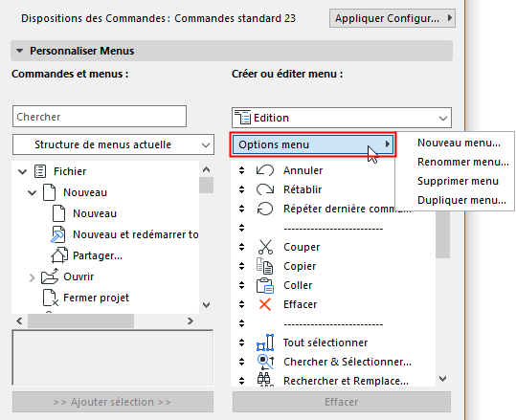
Task: Click the Chercher search field
Action: (x=100, y=117)
